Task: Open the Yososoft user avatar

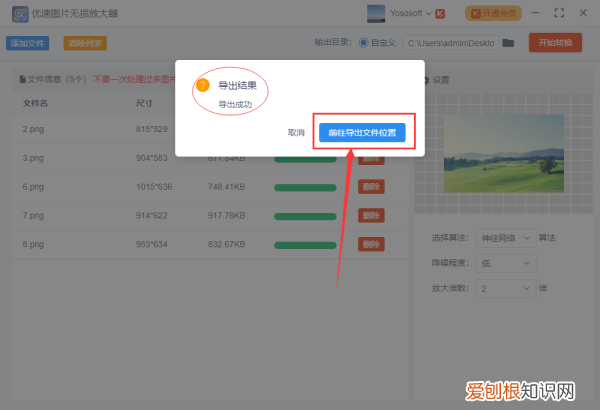Action: pos(376,14)
